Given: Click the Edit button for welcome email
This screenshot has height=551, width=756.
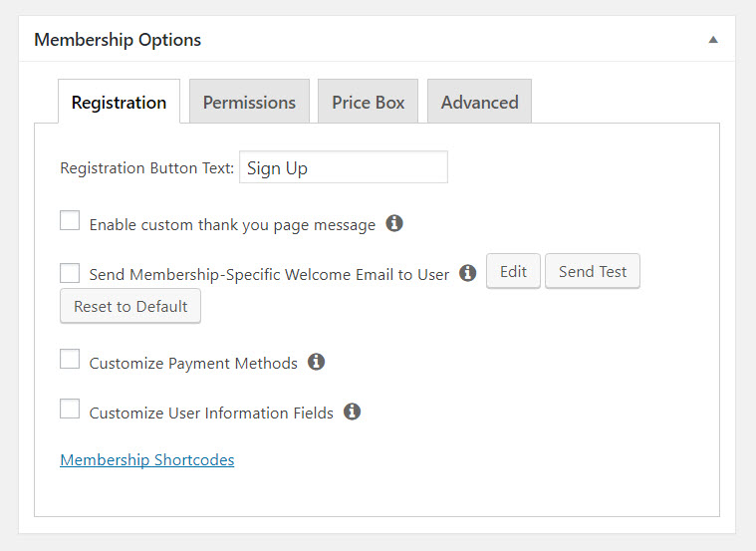Looking at the screenshot, I should pos(513,271).
